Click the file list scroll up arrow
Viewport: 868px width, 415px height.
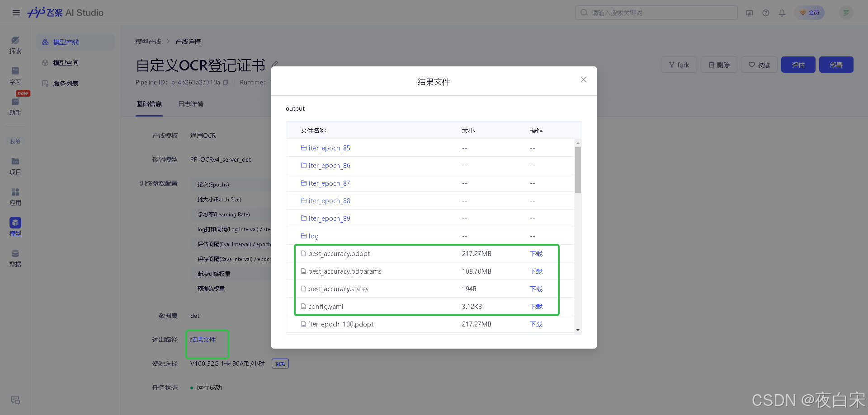(x=578, y=143)
